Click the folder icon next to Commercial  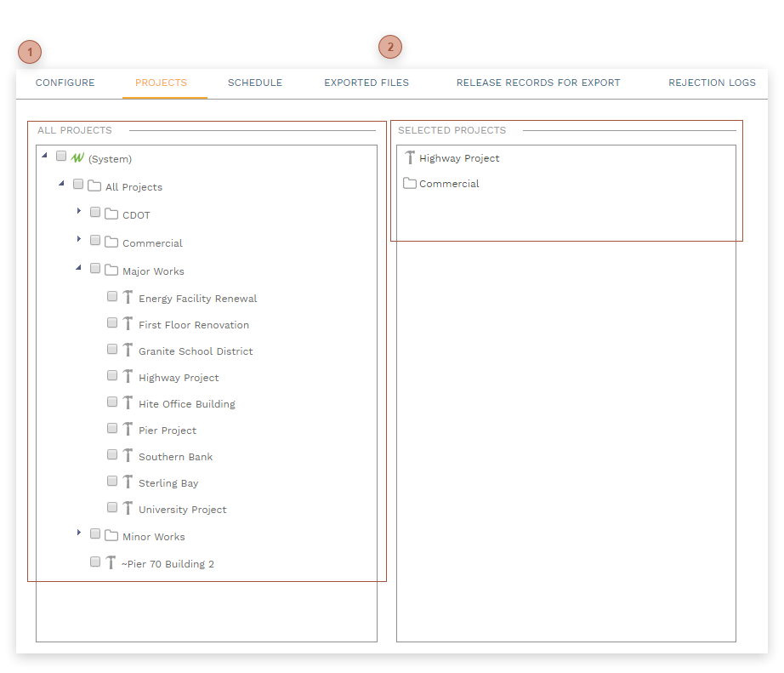pos(111,242)
